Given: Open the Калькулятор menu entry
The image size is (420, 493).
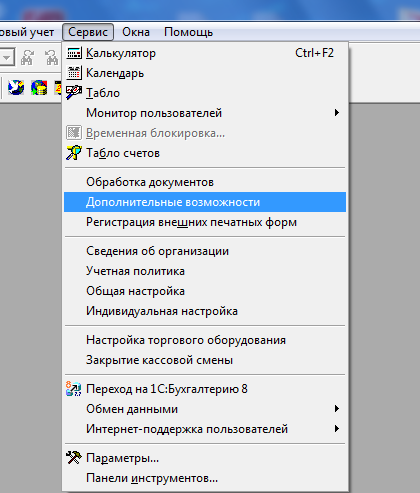Looking at the screenshot, I should point(205,53).
